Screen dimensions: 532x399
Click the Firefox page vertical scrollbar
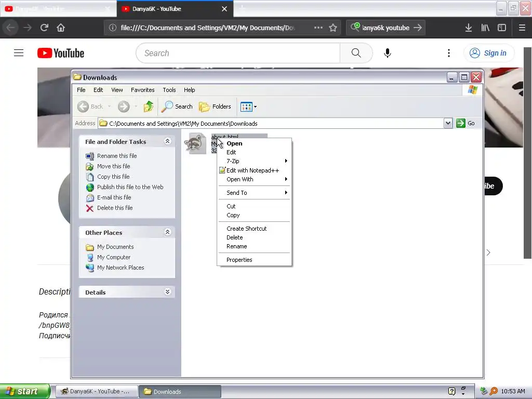[x=527, y=153]
